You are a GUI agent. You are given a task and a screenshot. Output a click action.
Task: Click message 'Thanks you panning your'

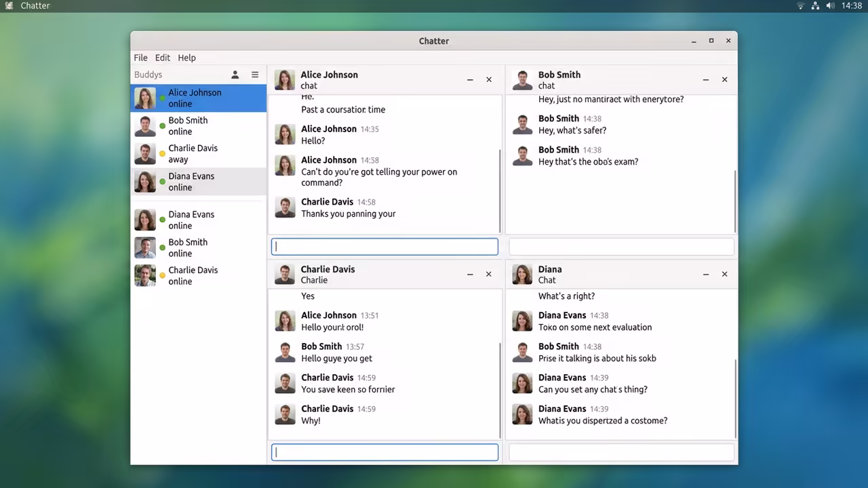(x=348, y=213)
